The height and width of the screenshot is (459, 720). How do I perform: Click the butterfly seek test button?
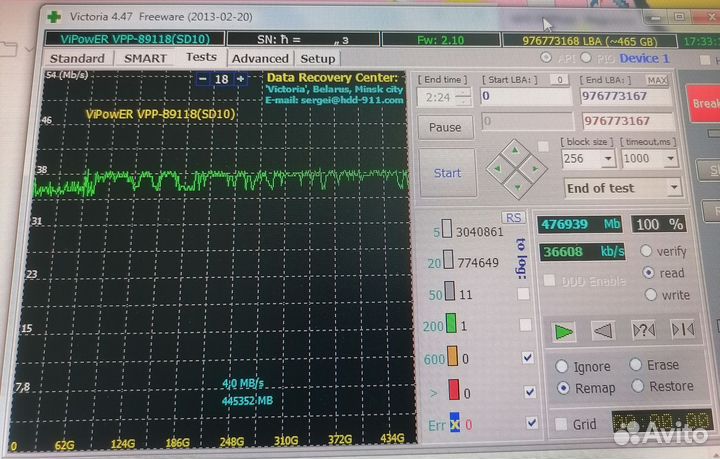683,329
